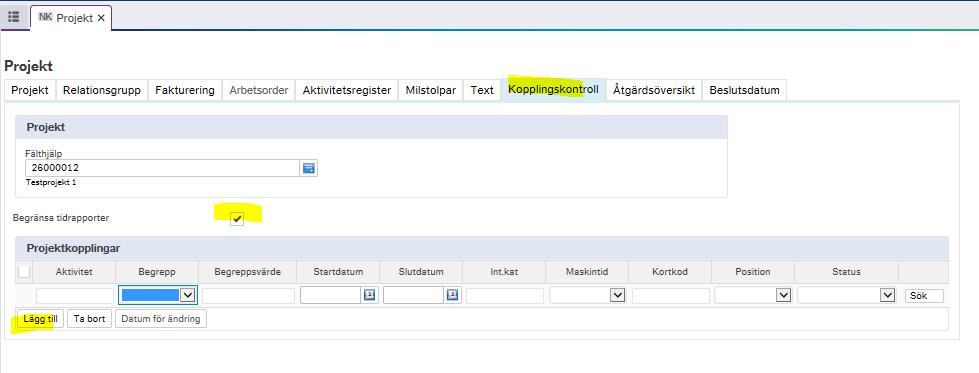
Task: Click the Kortkod column header
Action: tap(670, 272)
